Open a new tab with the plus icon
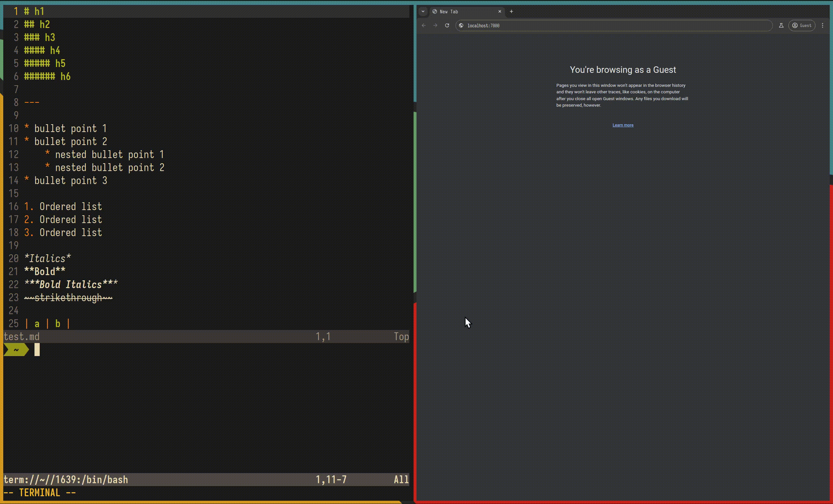833x504 pixels. point(512,11)
